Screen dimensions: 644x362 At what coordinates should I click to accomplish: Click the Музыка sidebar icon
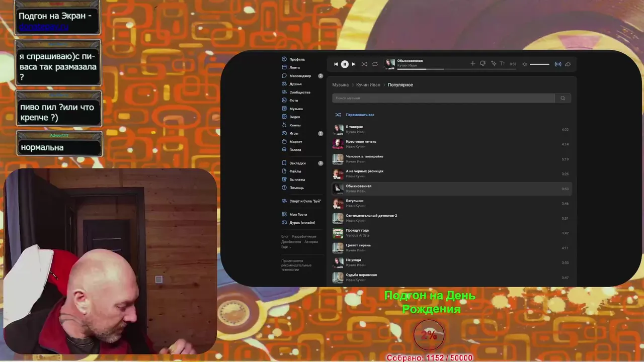(x=284, y=109)
